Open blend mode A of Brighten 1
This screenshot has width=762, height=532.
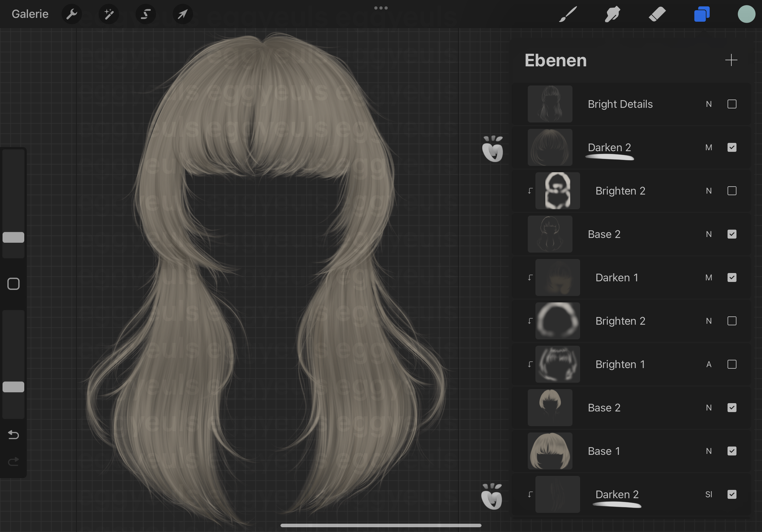708,364
